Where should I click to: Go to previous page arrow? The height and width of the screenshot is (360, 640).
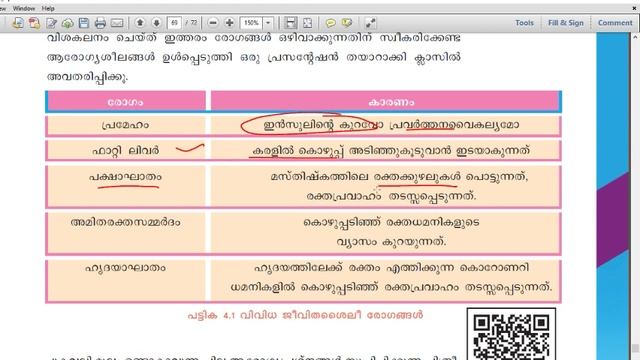pyautogui.click(x=140, y=23)
